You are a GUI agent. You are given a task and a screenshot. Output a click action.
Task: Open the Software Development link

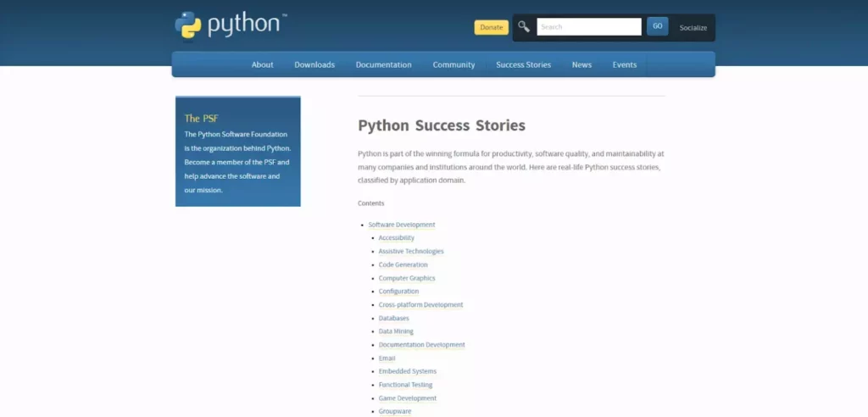tap(401, 225)
